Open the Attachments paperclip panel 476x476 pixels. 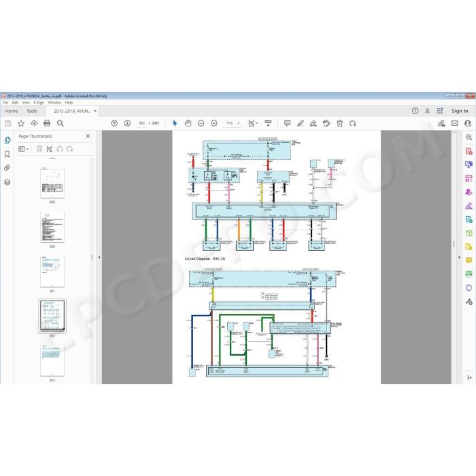pyautogui.click(x=7, y=168)
